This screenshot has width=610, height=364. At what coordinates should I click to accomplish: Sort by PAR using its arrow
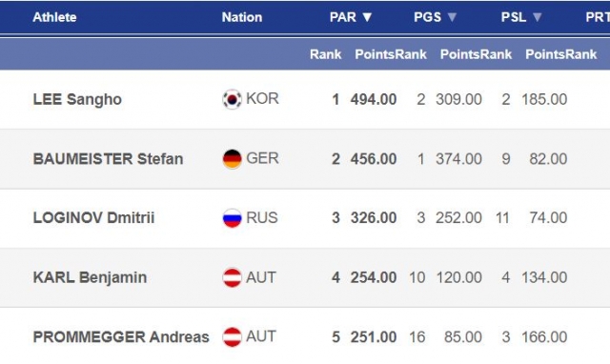[x=367, y=17]
